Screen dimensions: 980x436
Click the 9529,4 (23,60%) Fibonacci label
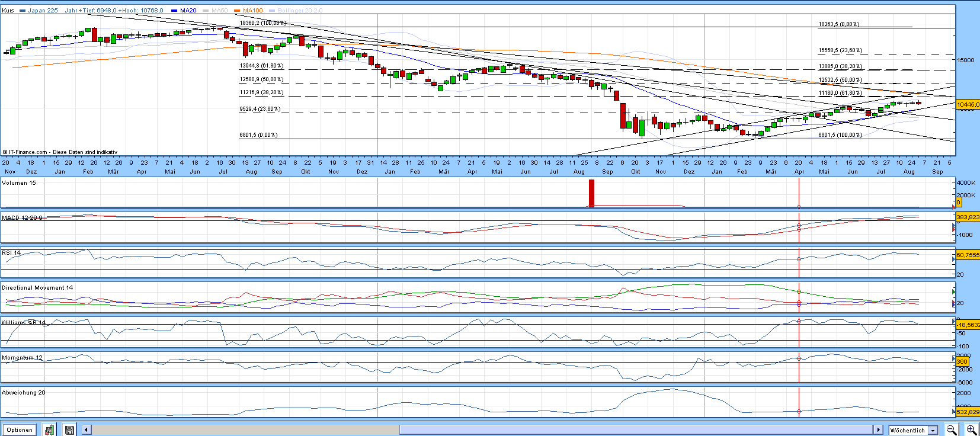click(x=260, y=109)
